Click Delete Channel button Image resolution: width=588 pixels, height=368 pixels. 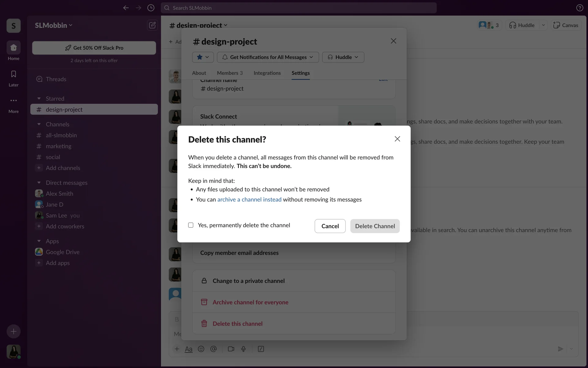375,226
